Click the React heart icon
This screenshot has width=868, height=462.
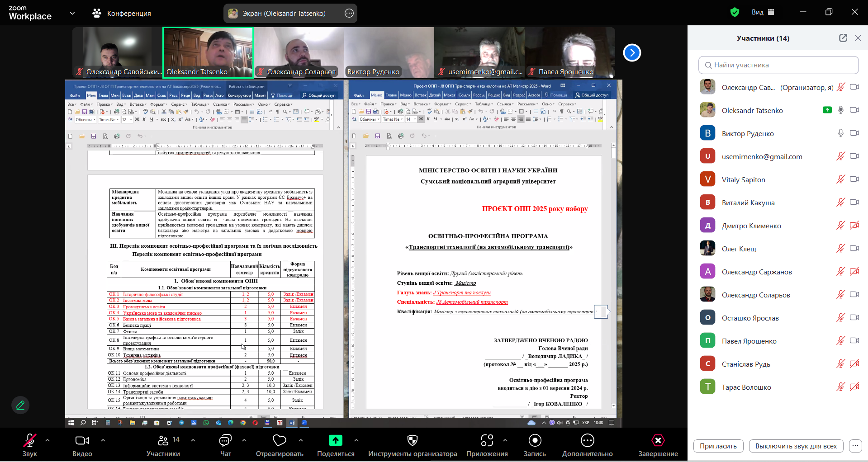pyautogui.click(x=279, y=441)
